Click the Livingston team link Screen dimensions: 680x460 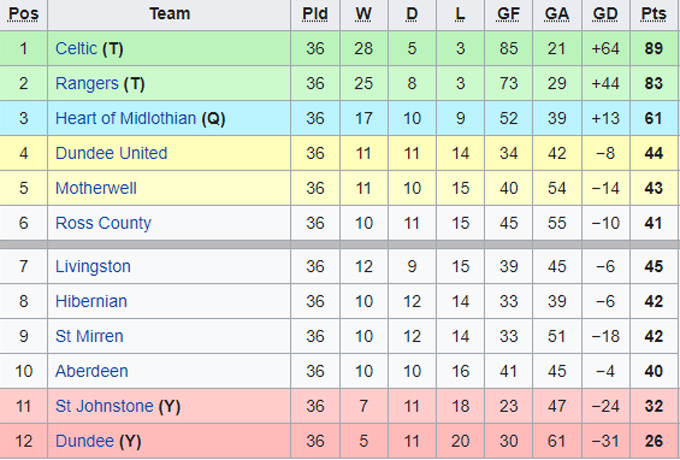pos(93,266)
